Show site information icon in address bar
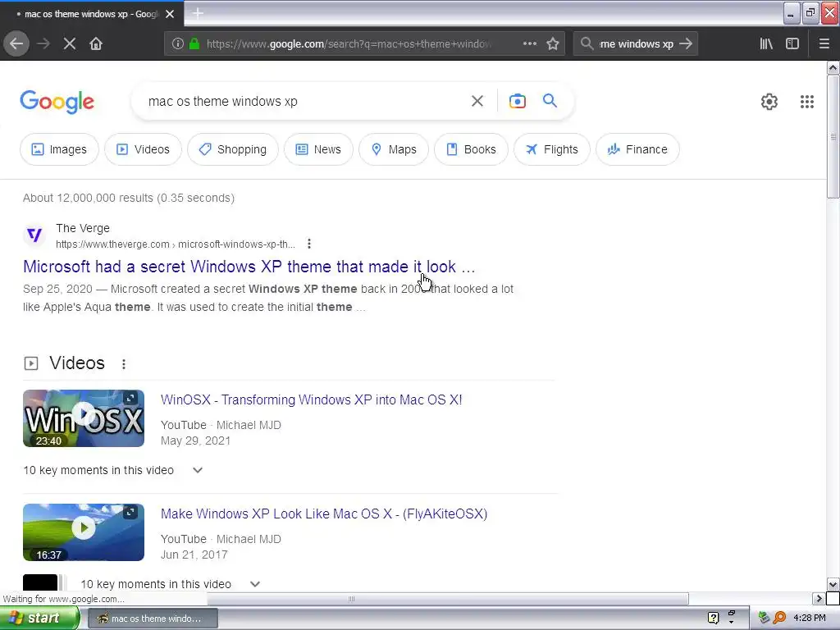Viewport: 840px width, 630px height. click(178, 43)
